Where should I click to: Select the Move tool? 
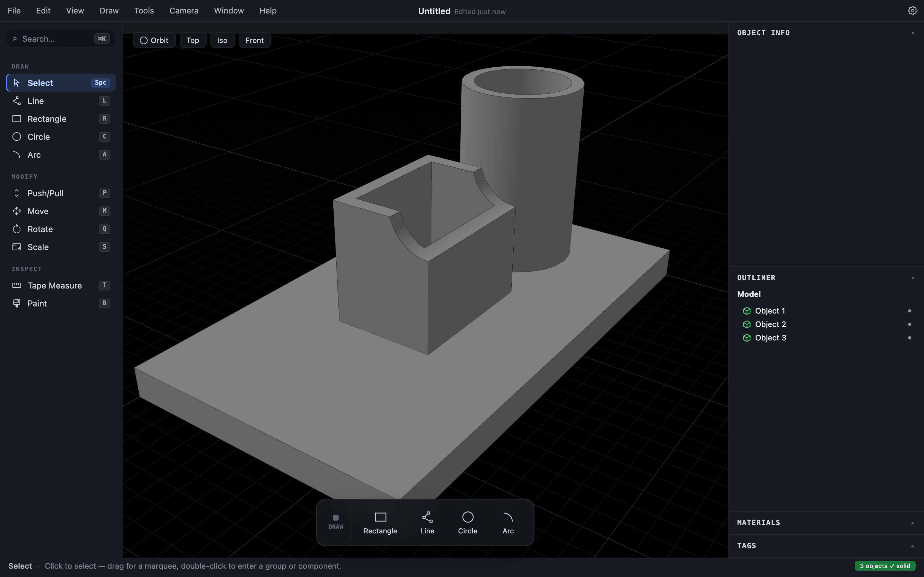(x=61, y=211)
